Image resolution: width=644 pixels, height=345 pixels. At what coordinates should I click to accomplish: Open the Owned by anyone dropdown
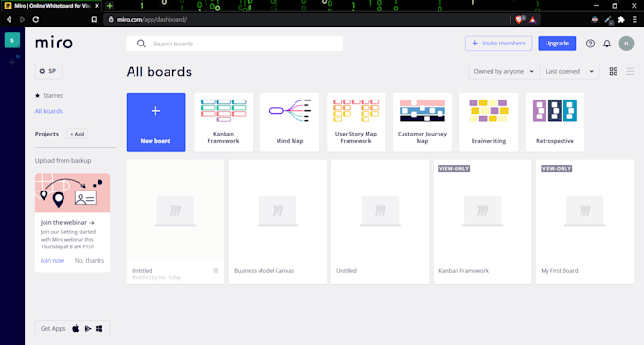[x=504, y=71]
